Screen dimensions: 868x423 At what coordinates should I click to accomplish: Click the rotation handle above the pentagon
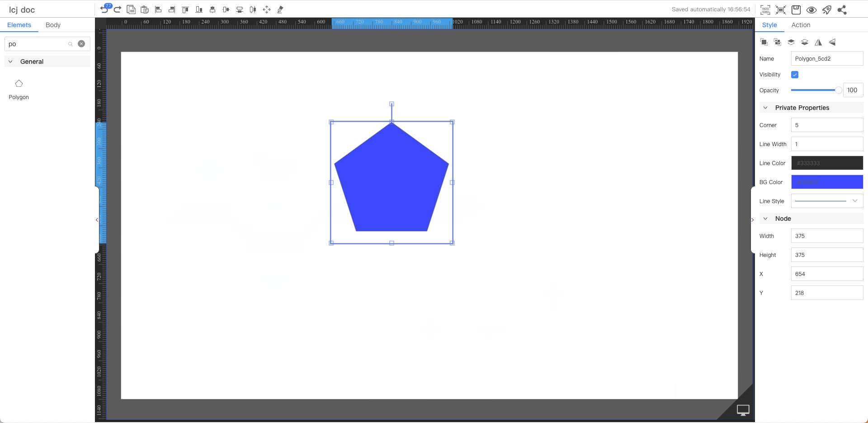pos(392,104)
